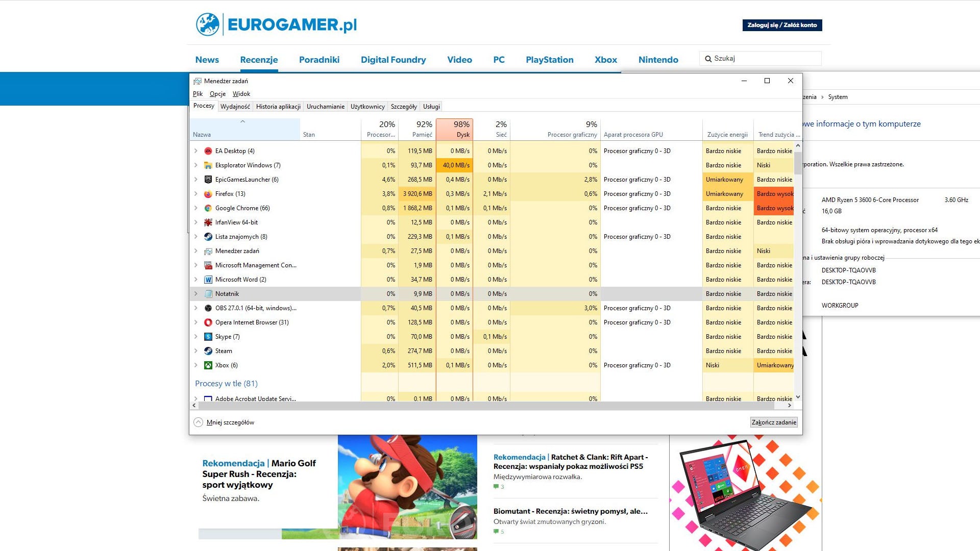Open the Opcje menu
980x551 pixels.
217,94
